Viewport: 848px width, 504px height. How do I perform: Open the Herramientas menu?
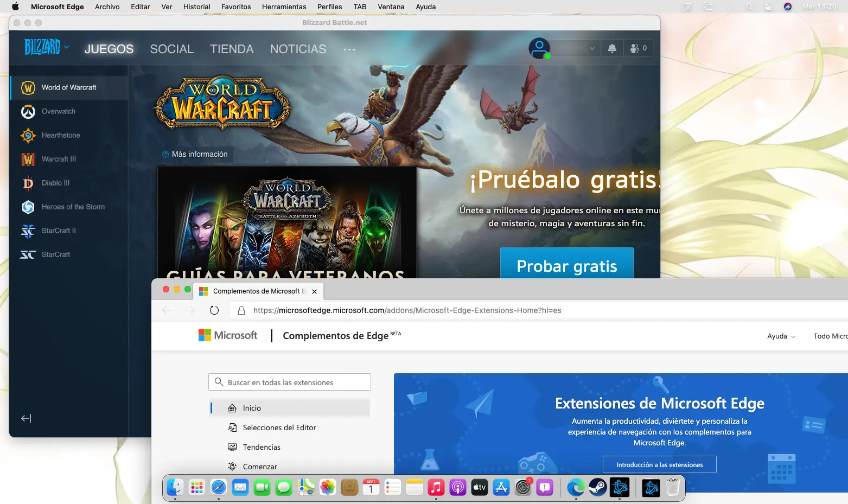point(284,7)
